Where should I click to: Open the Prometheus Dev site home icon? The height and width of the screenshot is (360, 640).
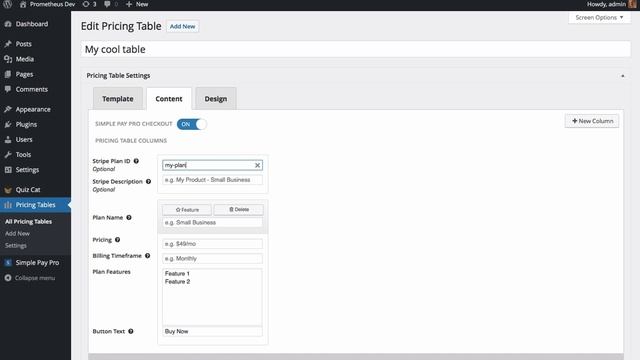point(23,4)
